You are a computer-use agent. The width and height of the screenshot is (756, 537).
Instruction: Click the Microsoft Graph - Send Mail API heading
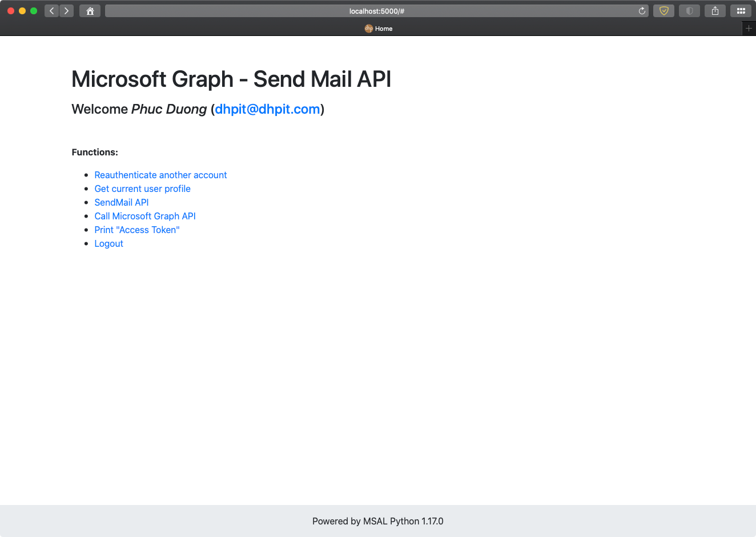(231, 79)
